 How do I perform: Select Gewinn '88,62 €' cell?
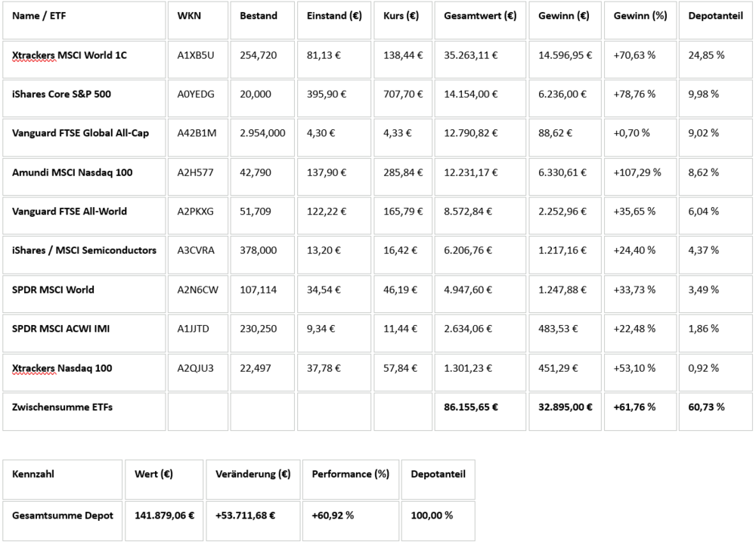click(565, 138)
